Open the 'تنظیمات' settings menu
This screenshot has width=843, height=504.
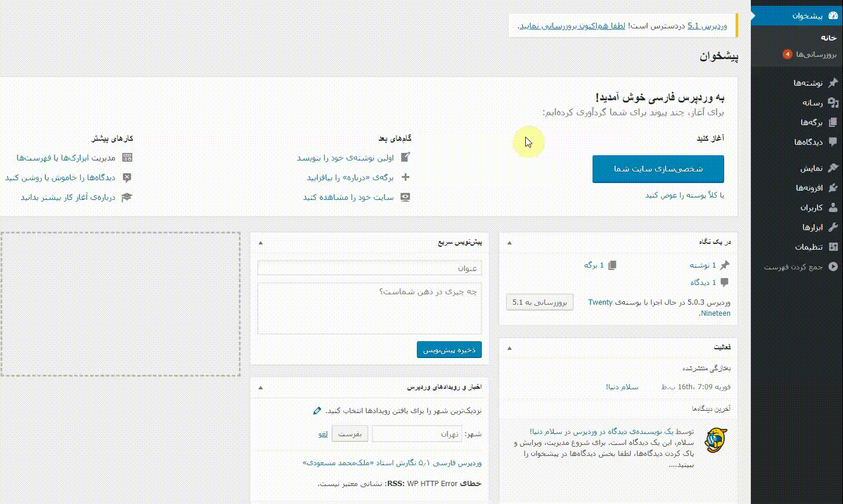tap(808, 247)
